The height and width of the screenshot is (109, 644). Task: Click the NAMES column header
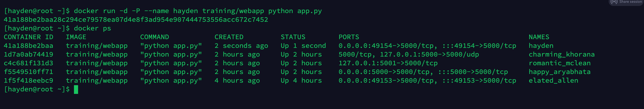click(x=539, y=37)
